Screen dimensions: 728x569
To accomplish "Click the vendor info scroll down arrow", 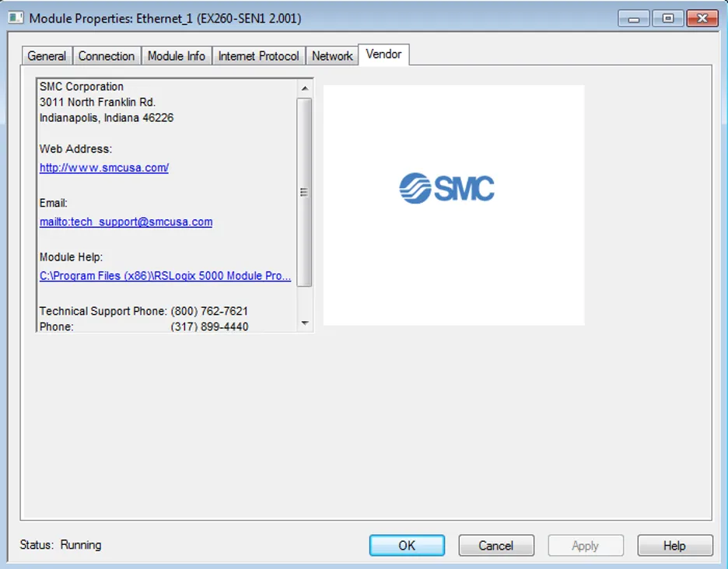I will (x=305, y=323).
